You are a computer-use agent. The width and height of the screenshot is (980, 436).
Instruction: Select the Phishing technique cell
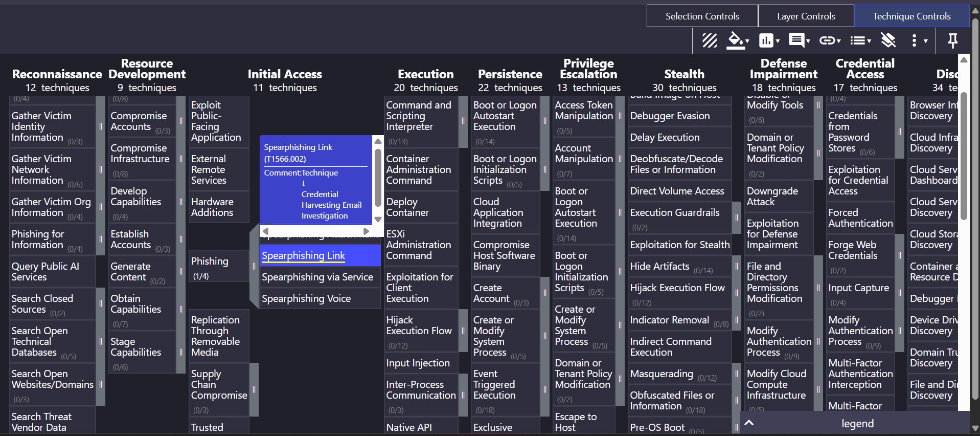pyautogui.click(x=219, y=266)
